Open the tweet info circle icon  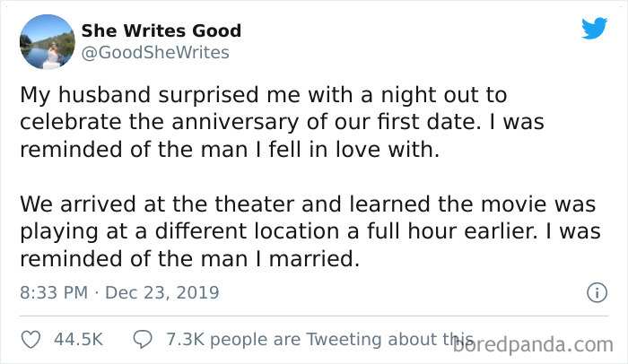pos(594,292)
